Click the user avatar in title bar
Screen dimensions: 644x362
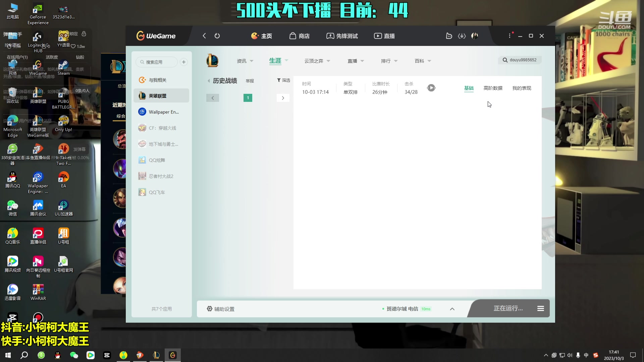[x=475, y=36]
